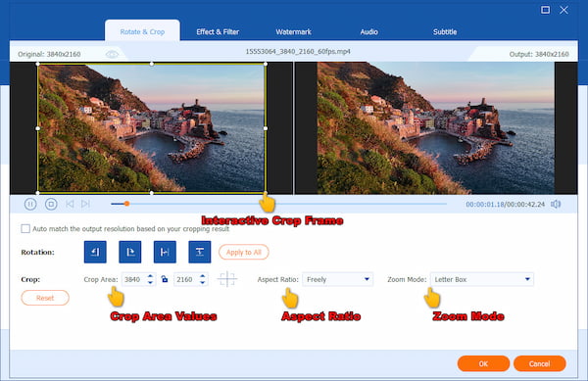Open the Audio tab
Screen dimensions: 588x381
pos(369,32)
